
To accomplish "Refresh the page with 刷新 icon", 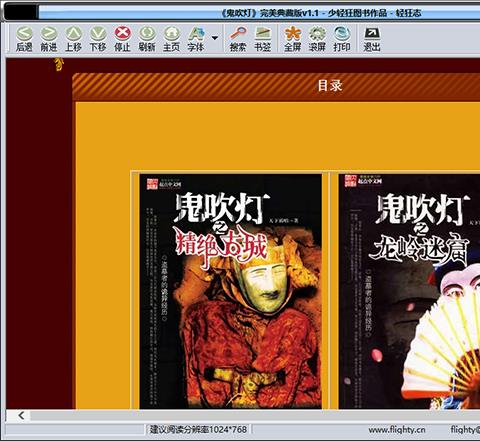I will [147, 39].
